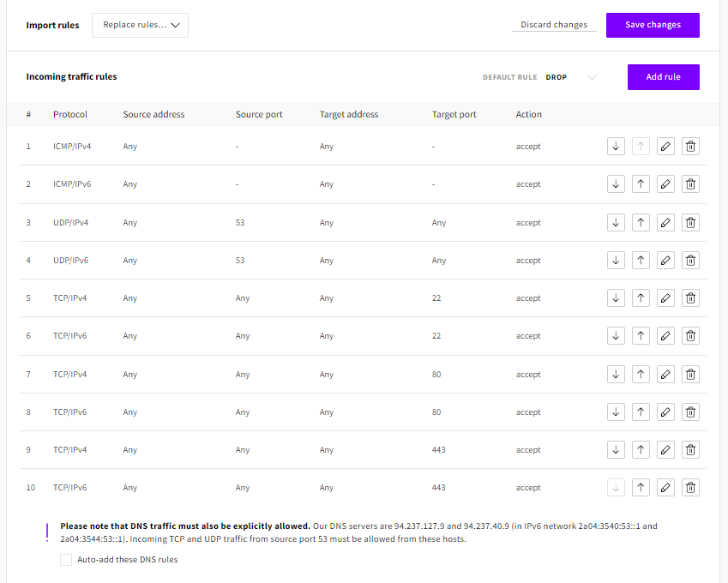Delete rule 2 ICMP/IPv6
Viewport: 728px width, 583px height.
690,183
